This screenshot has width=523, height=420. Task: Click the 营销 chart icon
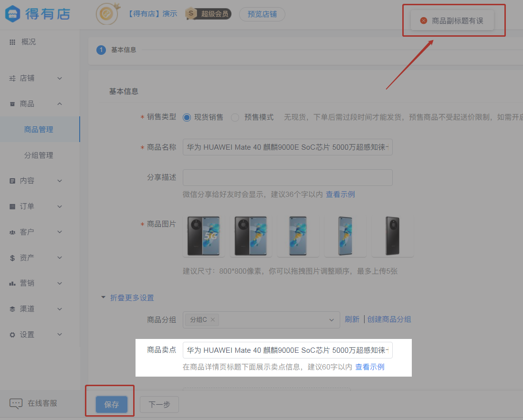pyautogui.click(x=12, y=283)
